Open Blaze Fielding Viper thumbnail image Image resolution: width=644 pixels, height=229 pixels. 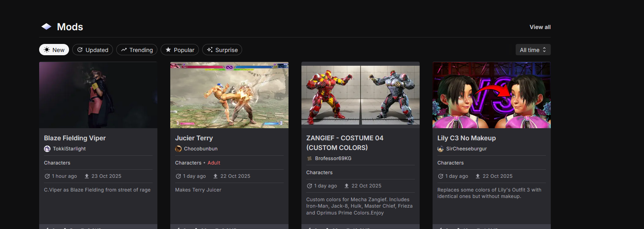pos(98,95)
